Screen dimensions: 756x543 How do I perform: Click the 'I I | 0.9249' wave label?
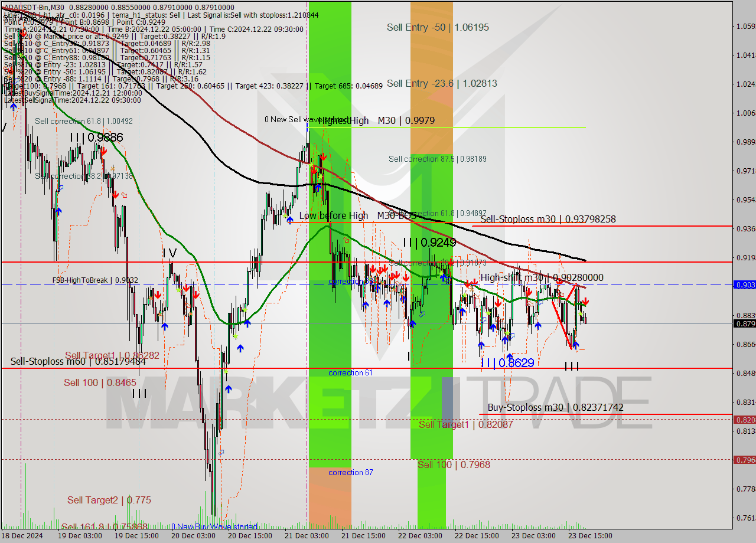pos(429,242)
